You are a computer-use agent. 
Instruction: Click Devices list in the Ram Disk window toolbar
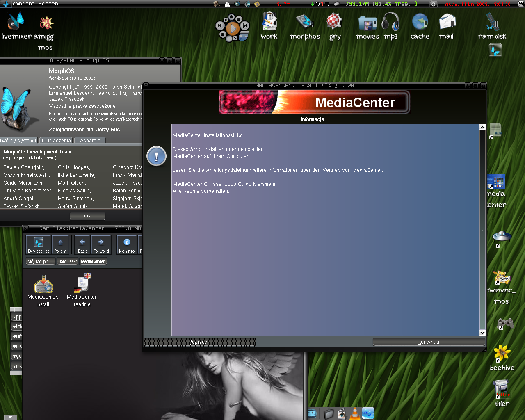(38, 245)
